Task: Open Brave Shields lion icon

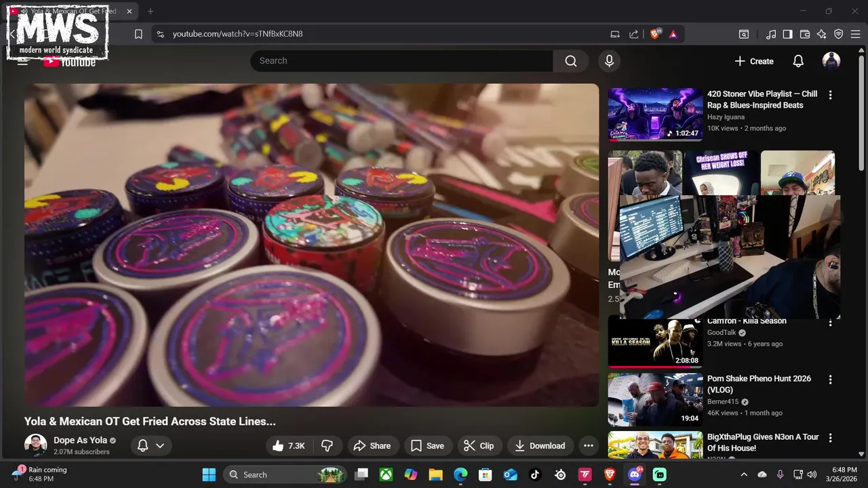Action: click(655, 34)
